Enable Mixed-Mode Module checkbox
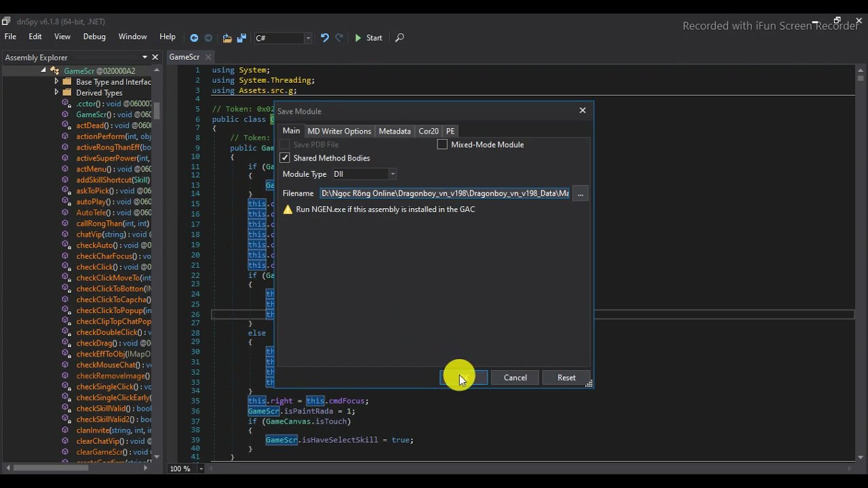868x488 pixels. [442, 144]
